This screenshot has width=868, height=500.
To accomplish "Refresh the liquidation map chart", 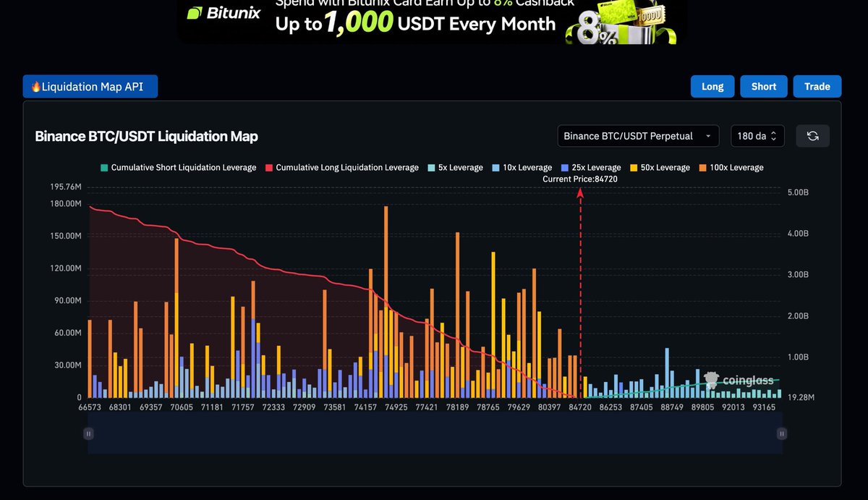I will pyautogui.click(x=813, y=136).
